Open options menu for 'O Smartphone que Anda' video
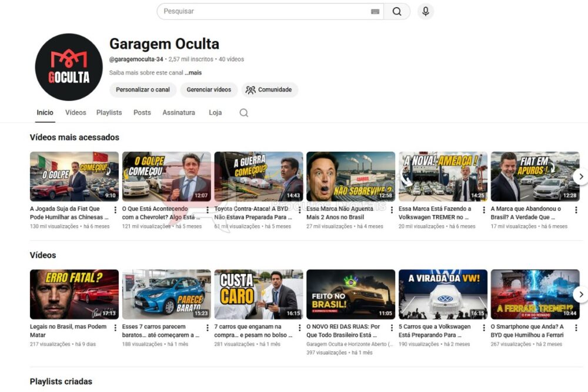588x392 pixels. coord(576,327)
